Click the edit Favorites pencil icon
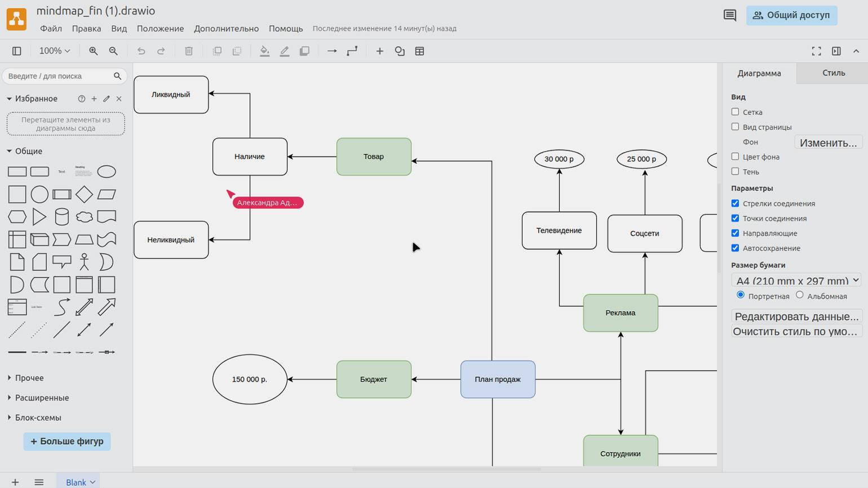The width and height of the screenshot is (868, 488). pos(107,99)
